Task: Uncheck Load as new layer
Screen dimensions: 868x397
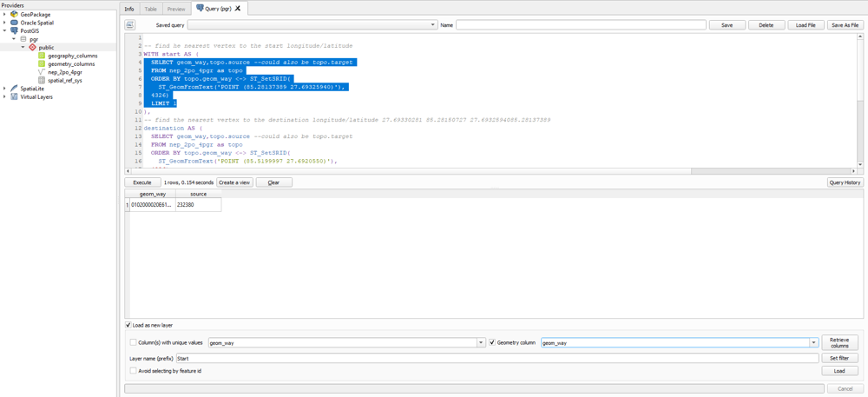Action: [129, 325]
